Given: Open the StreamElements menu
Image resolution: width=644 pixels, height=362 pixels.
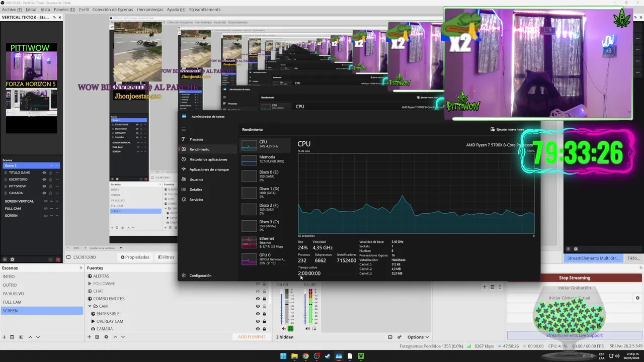Looking at the screenshot, I should click(205, 10).
